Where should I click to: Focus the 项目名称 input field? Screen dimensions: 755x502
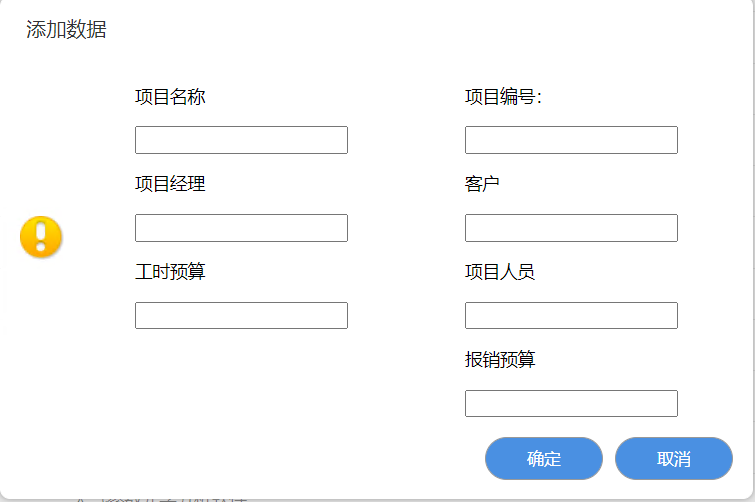pos(241,140)
